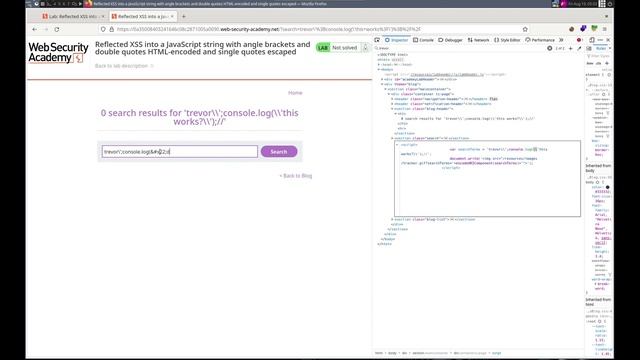This screenshot has width=640, height=360.
Task: Click the Web Security Academy logo
Action: 58,53
